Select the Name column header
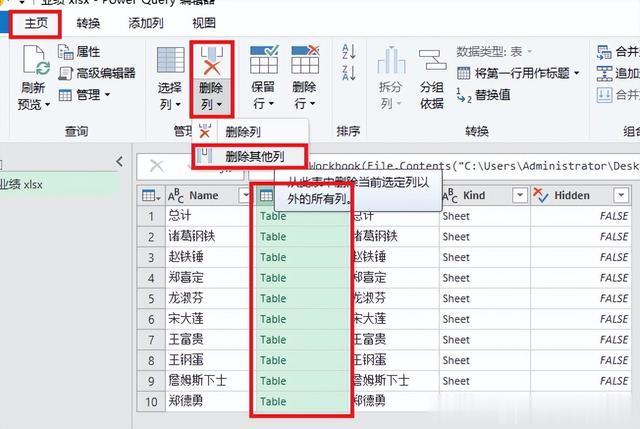The image size is (640, 429). pyautogui.click(x=203, y=196)
